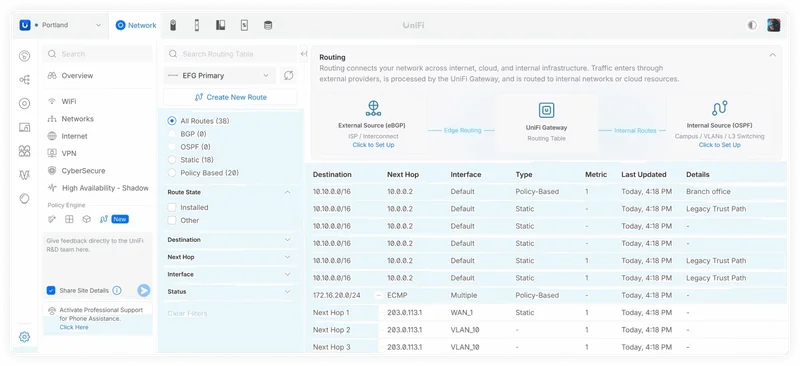
Task: Check the Installed route state box
Action: (172, 207)
